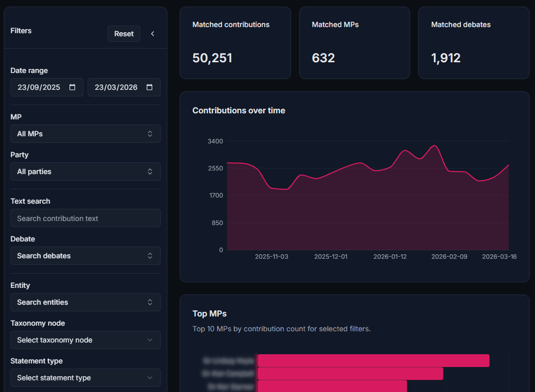Open the Search entities combo box
The width and height of the screenshot is (535, 392).
pos(85,302)
